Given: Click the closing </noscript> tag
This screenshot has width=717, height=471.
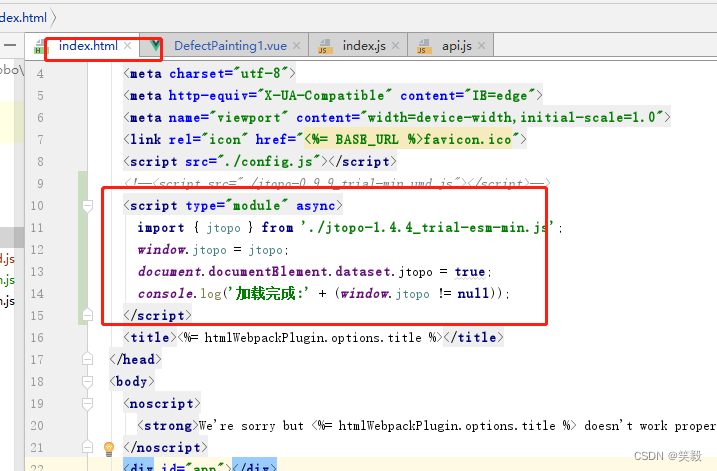Looking at the screenshot, I should (x=165, y=447).
